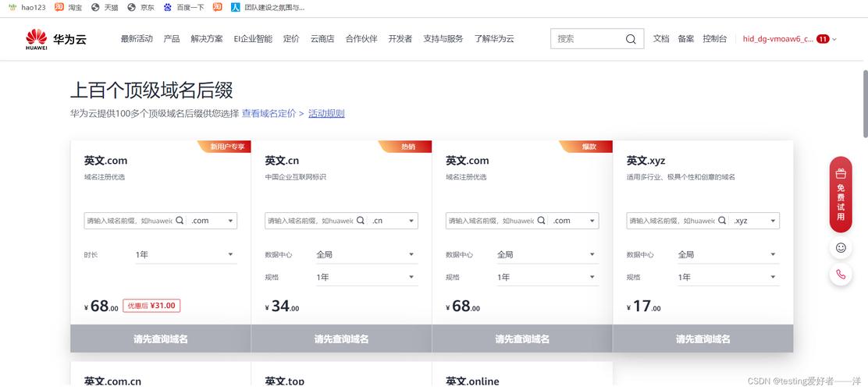Expand the 时长 1年 dropdown

pyautogui.click(x=186, y=254)
